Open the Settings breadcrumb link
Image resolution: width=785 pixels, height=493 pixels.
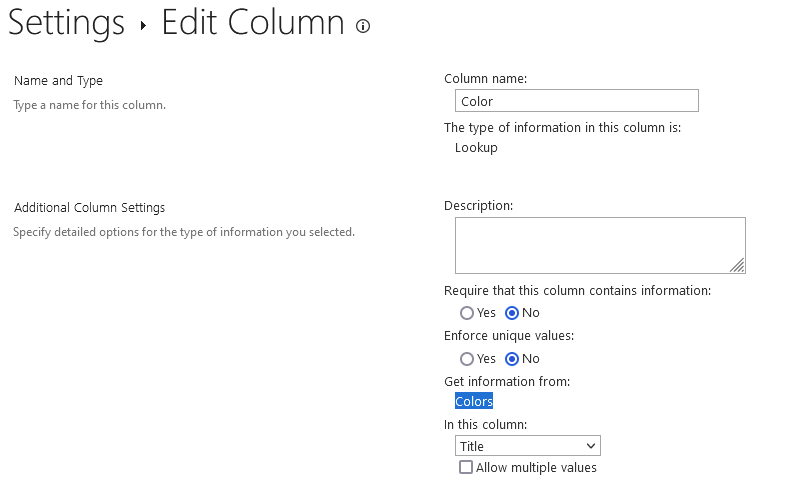coord(66,23)
